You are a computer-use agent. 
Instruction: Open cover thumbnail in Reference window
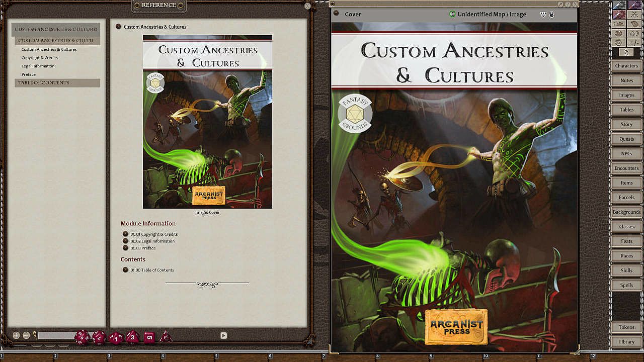[x=207, y=122]
